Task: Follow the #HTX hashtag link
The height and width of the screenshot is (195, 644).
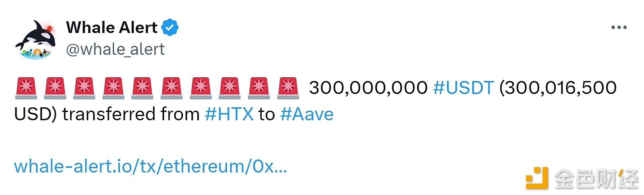Action: click(229, 114)
